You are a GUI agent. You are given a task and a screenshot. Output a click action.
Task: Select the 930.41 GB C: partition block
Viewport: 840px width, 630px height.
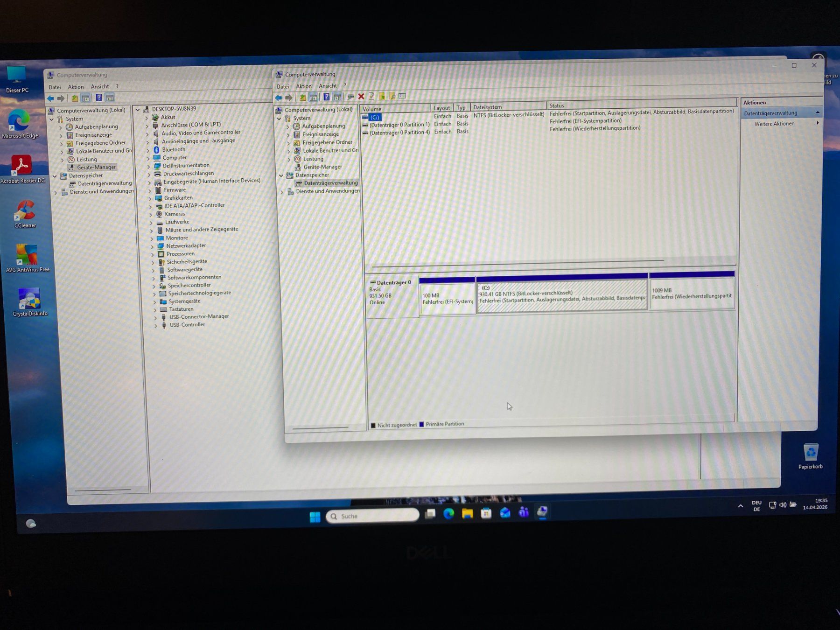tap(562, 294)
